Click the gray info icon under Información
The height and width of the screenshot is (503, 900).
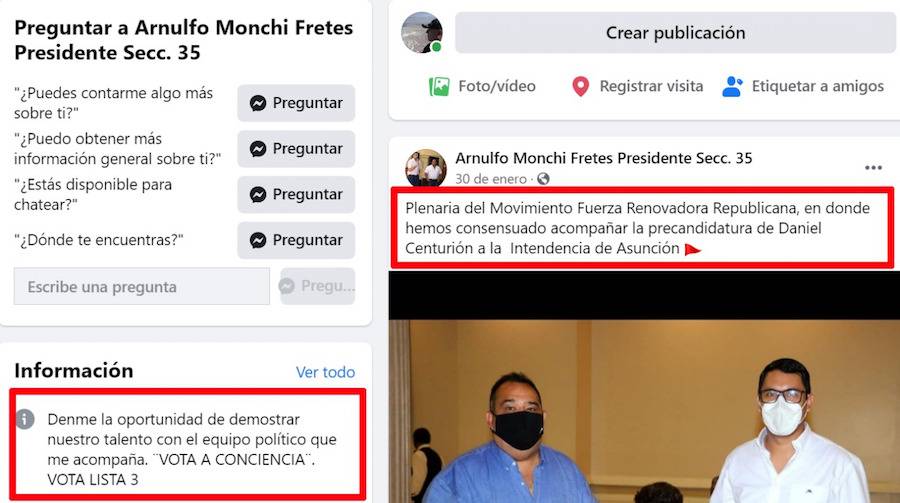coord(25,419)
